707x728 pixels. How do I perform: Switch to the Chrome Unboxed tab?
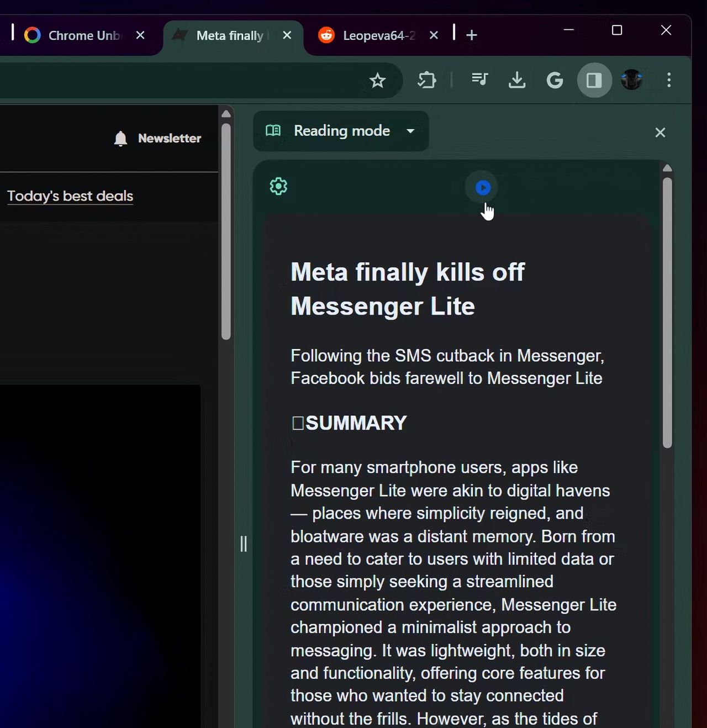(x=77, y=35)
